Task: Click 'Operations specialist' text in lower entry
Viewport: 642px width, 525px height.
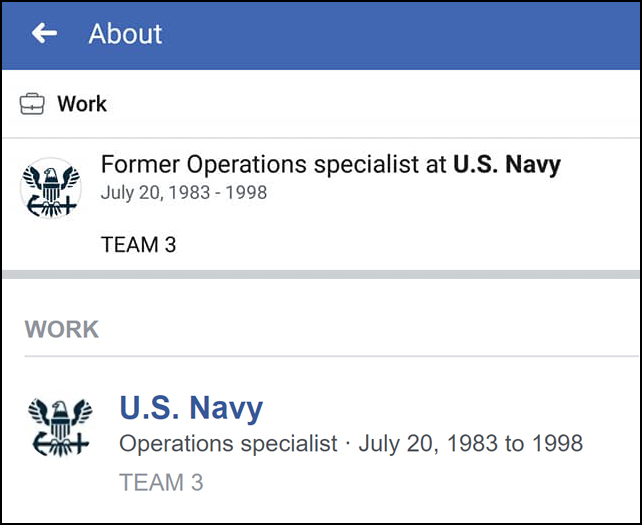Action: [228, 443]
